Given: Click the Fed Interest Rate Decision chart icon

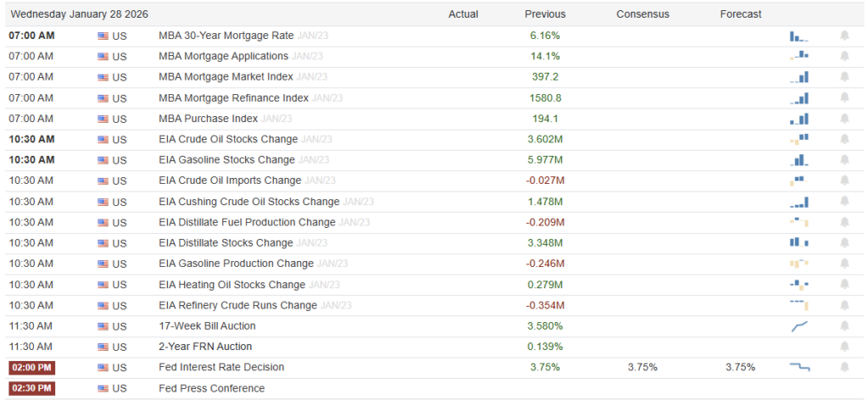Looking at the screenshot, I should pyautogui.click(x=799, y=367).
